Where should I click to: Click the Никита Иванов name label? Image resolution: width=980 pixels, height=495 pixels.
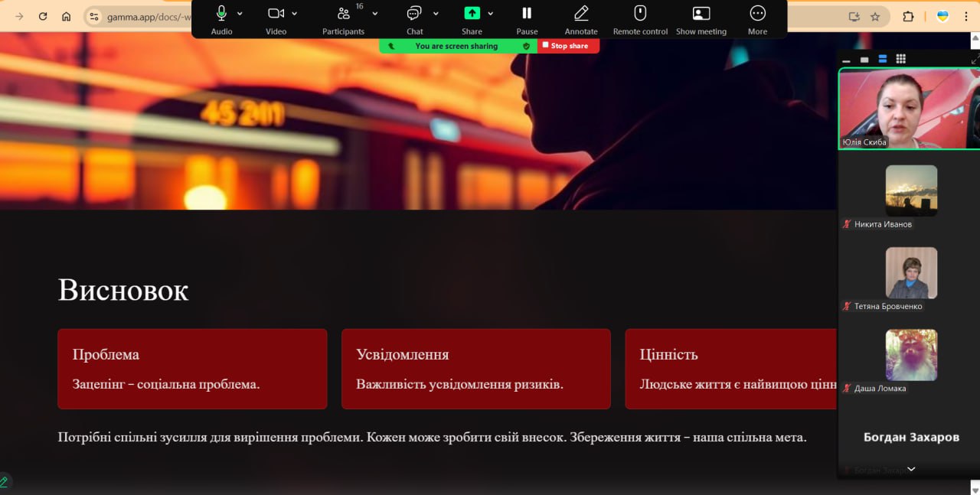883,224
